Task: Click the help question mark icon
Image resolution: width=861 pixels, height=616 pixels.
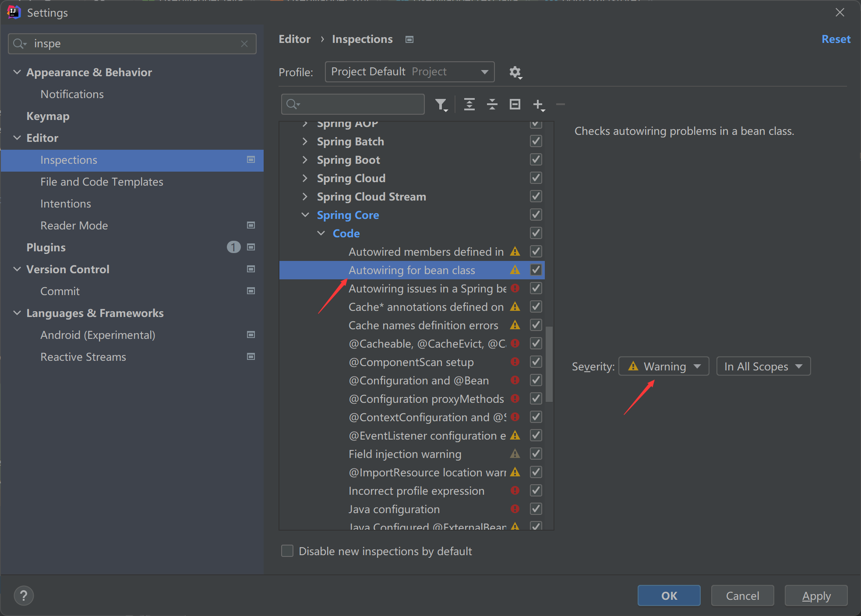Action: 24,595
